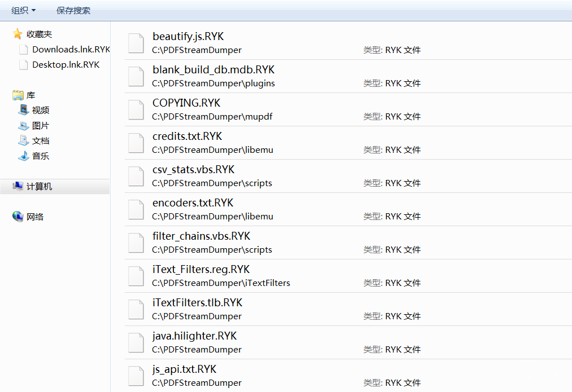Select file name encoders.txt.RYK
Viewport: 572px width, 392px height.
coord(193,203)
